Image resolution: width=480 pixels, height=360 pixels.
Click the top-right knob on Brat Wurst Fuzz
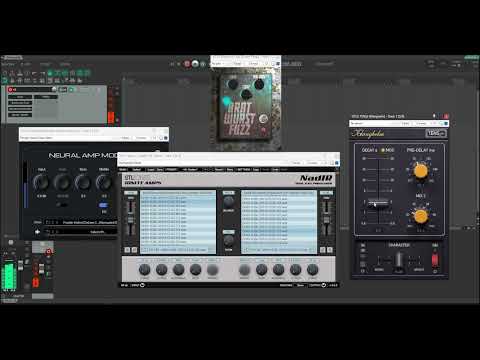[x=259, y=84]
